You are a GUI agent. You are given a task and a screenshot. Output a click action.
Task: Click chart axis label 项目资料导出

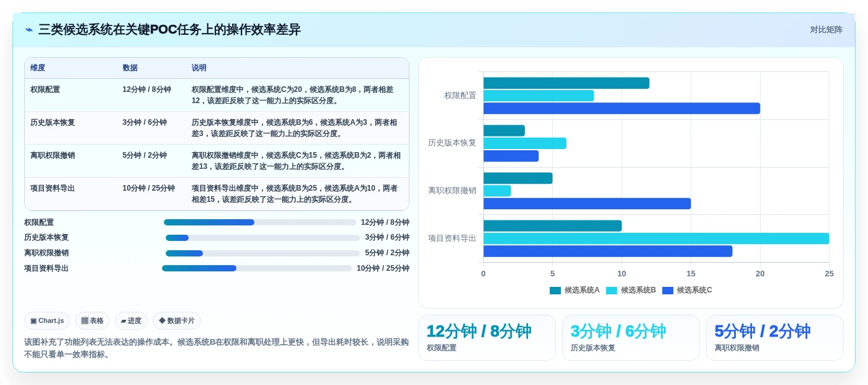point(452,238)
